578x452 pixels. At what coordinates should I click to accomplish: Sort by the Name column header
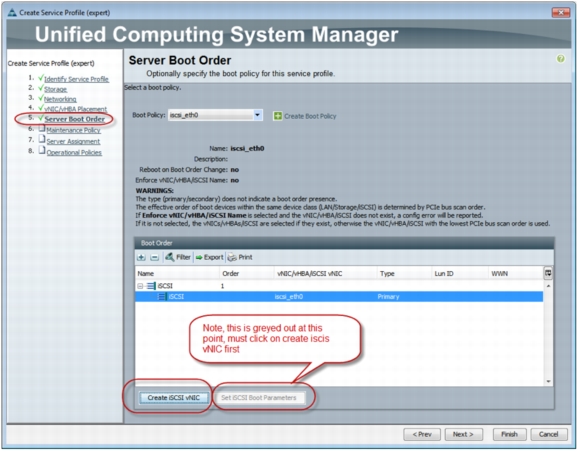(177, 274)
